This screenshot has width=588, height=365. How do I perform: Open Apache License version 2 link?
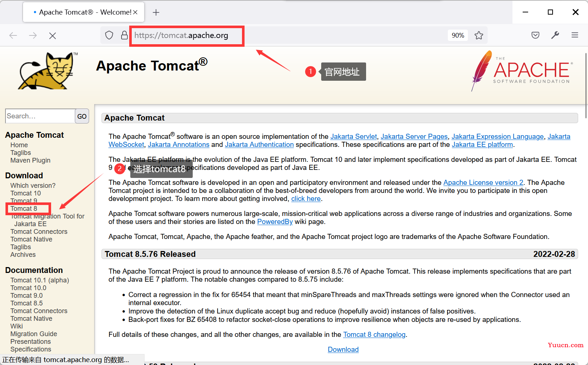[x=483, y=183]
